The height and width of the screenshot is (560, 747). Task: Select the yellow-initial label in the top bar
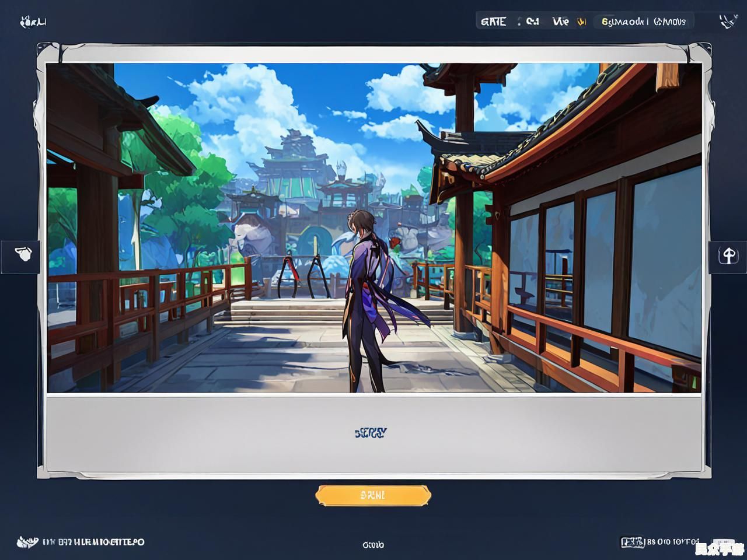(x=624, y=22)
